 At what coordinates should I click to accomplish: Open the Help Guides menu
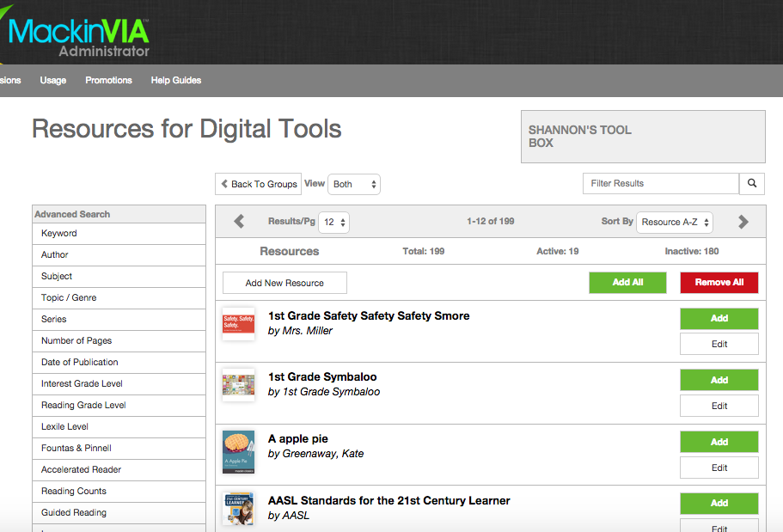pyautogui.click(x=175, y=80)
